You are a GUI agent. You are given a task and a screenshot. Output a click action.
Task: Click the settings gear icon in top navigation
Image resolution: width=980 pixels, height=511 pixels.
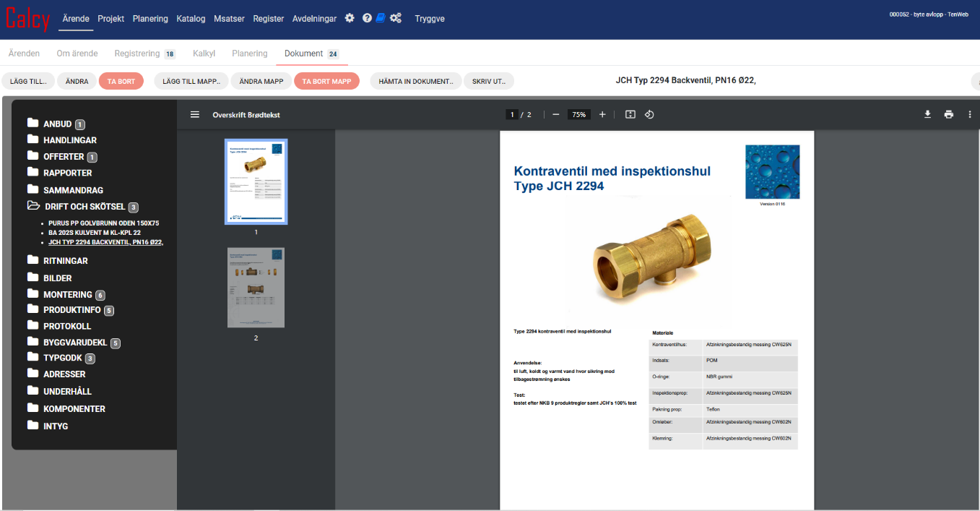click(x=350, y=18)
